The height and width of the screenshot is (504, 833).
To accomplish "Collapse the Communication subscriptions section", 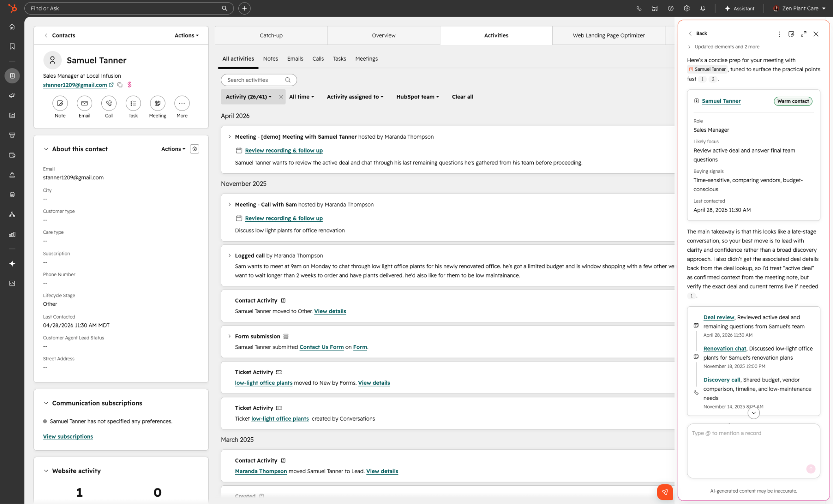I will (46, 403).
